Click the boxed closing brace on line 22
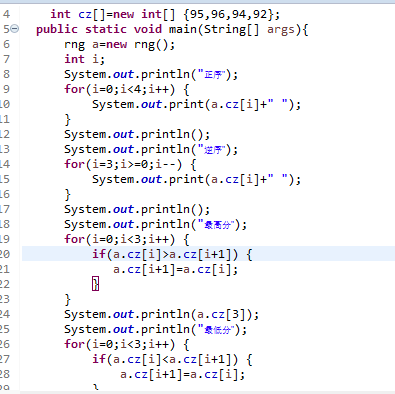 coord(96,284)
